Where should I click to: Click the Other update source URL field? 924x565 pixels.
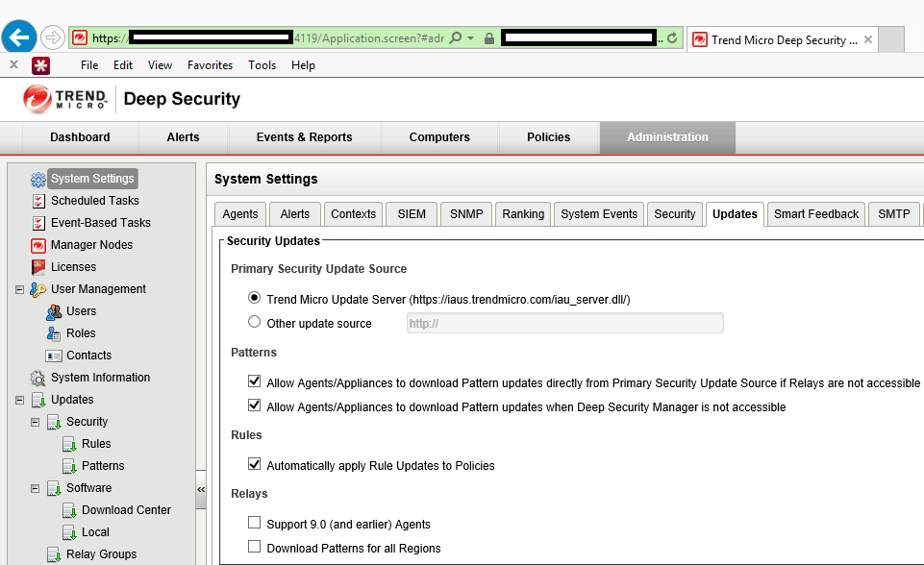[564, 324]
